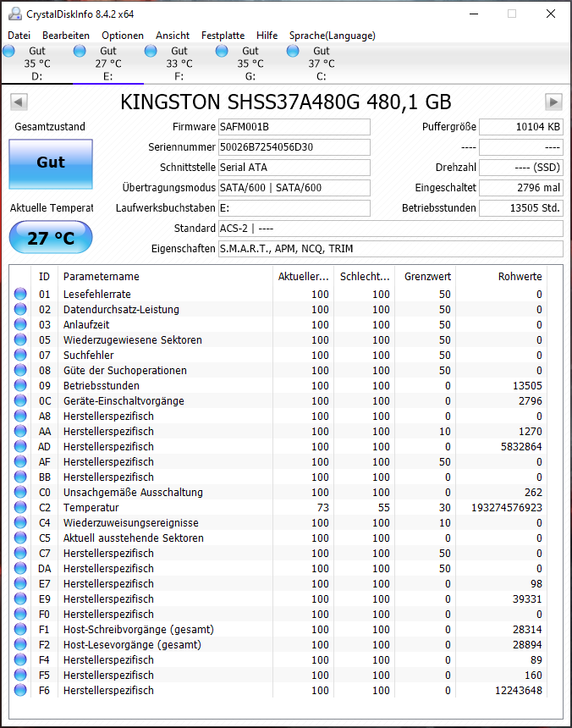
Task: Click the Rohwerte column header
Action: (501, 277)
